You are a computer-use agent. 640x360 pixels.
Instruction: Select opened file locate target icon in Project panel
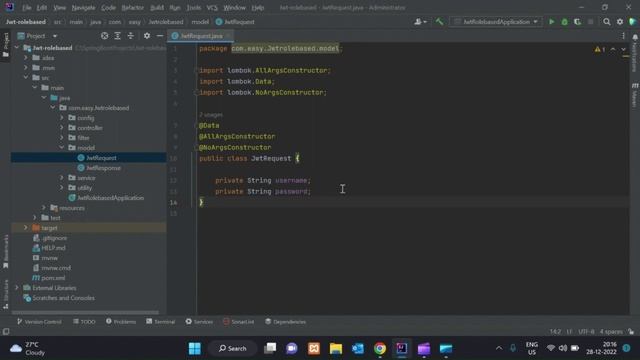(x=104, y=36)
